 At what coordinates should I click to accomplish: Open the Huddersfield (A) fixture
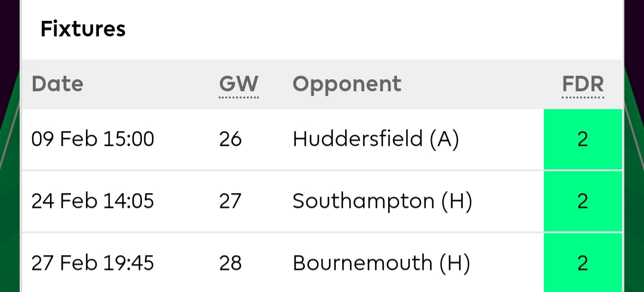(x=376, y=139)
